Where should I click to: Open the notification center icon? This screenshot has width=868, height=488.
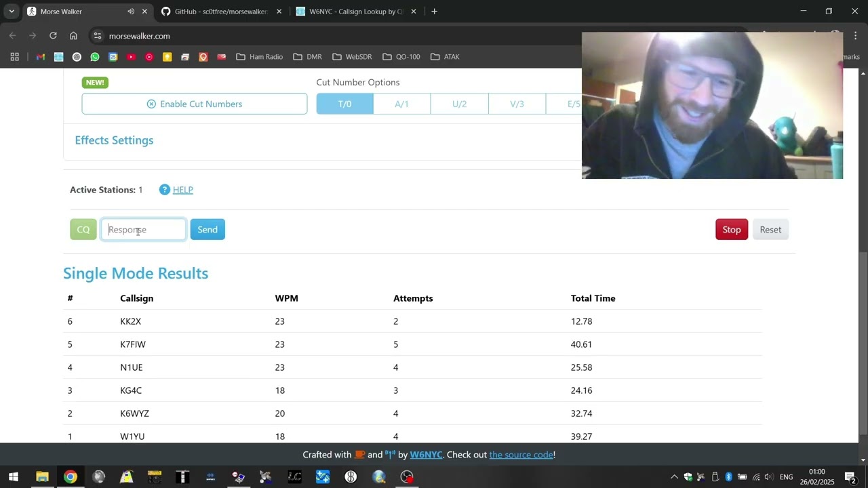[x=851, y=477]
